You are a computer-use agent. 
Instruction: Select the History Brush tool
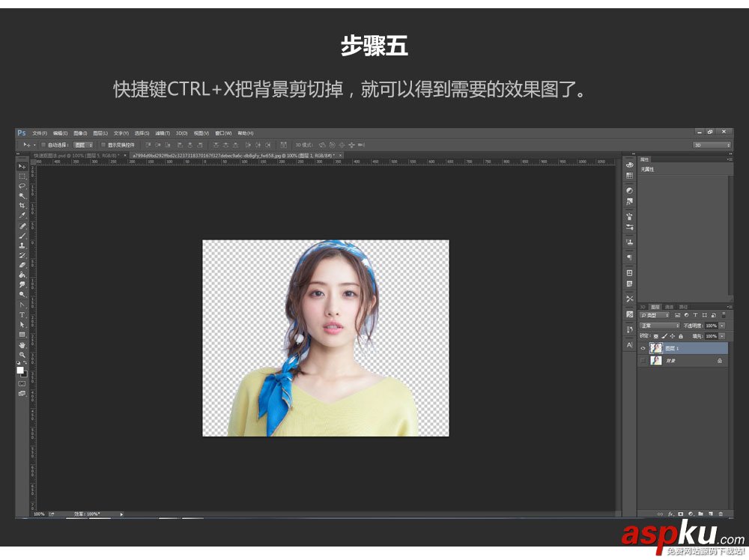tap(22, 255)
